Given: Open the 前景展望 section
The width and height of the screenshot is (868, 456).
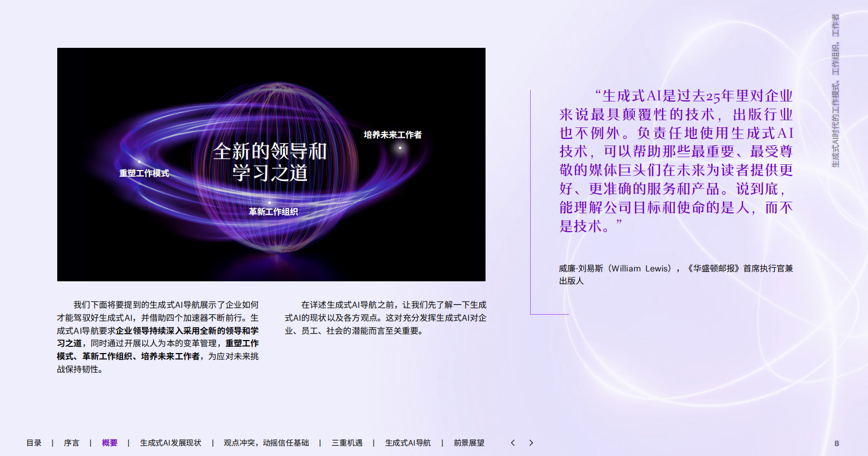Looking at the screenshot, I should (x=469, y=443).
